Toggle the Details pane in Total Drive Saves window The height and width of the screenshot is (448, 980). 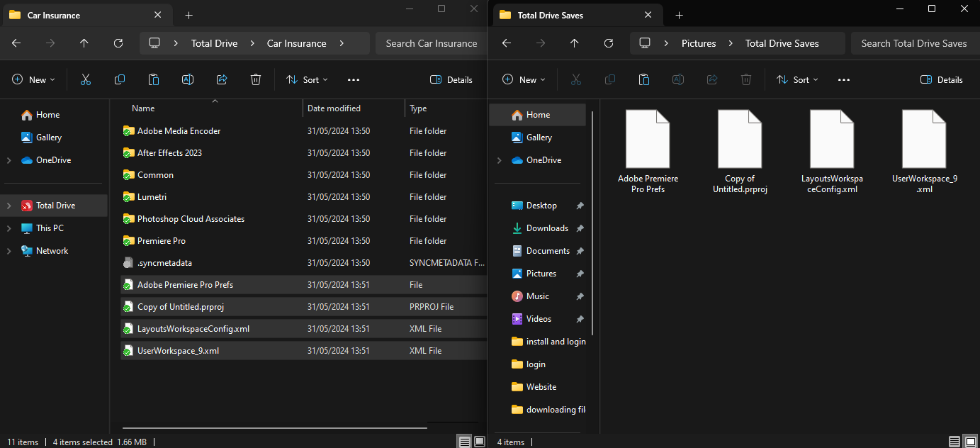pos(942,80)
